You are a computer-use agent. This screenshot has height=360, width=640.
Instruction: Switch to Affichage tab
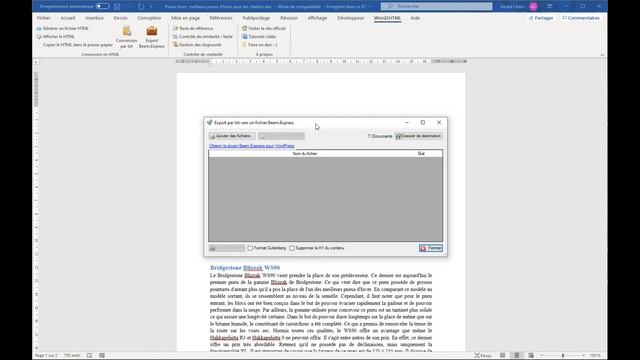pyautogui.click(x=317, y=18)
